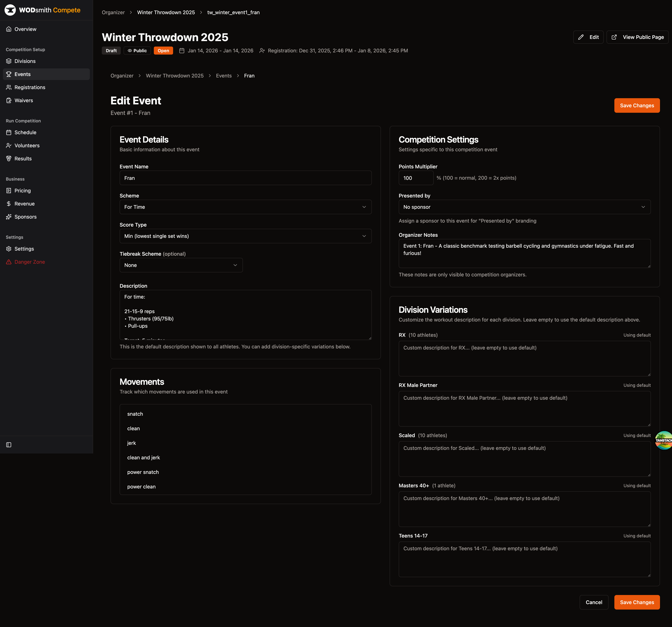The width and height of the screenshot is (672, 627).
Task: Click the Event Name field containing Fran
Action: tap(245, 178)
